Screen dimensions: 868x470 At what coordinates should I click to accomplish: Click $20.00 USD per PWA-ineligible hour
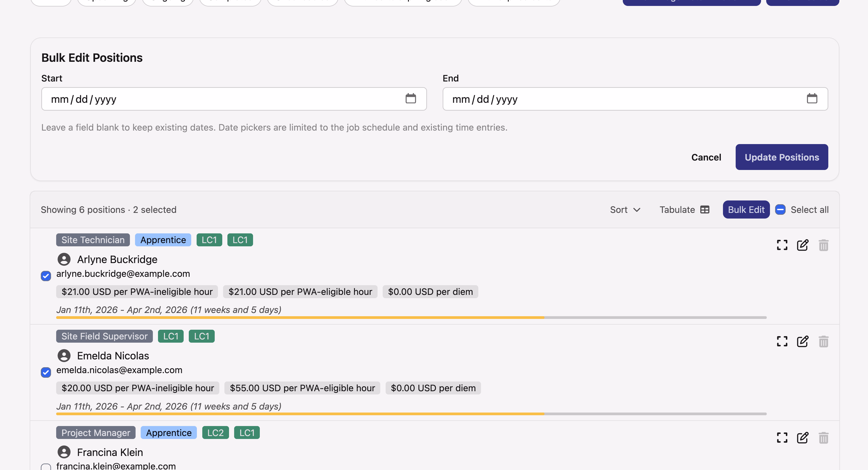tap(138, 388)
